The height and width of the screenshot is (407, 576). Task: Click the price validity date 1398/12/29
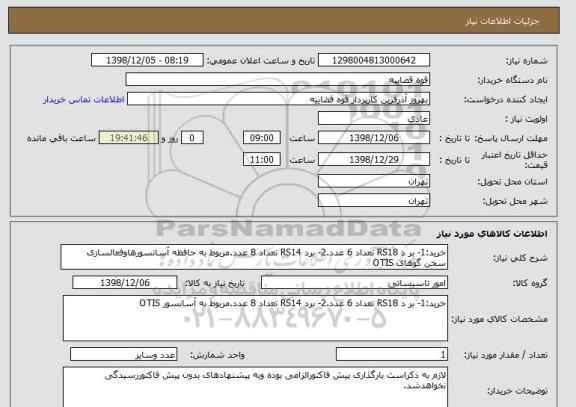click(374, 159)
